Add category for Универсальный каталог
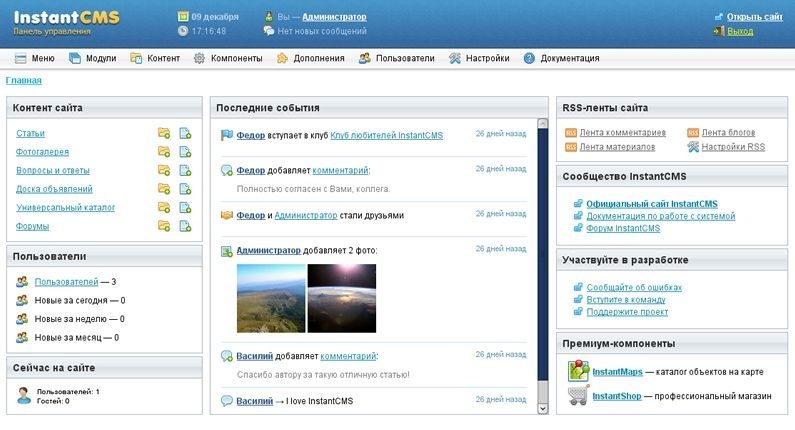This screenshot has width=795, height=430. pos(164,207)
